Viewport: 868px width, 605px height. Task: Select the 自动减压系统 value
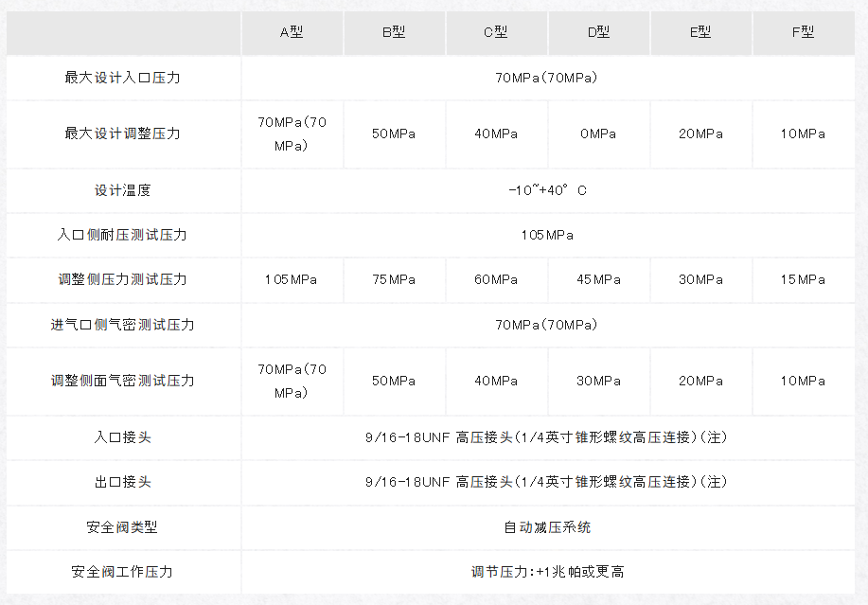click(x=547, y=527)
